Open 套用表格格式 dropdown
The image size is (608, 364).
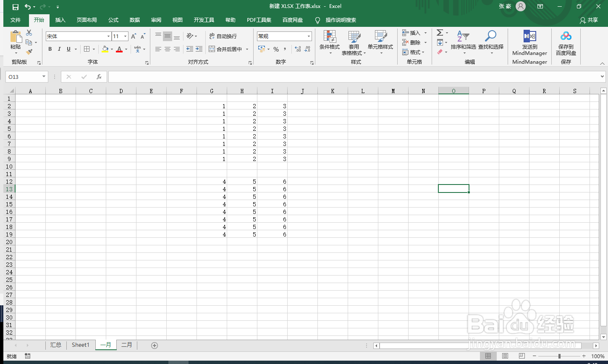(x=354, y=43)
